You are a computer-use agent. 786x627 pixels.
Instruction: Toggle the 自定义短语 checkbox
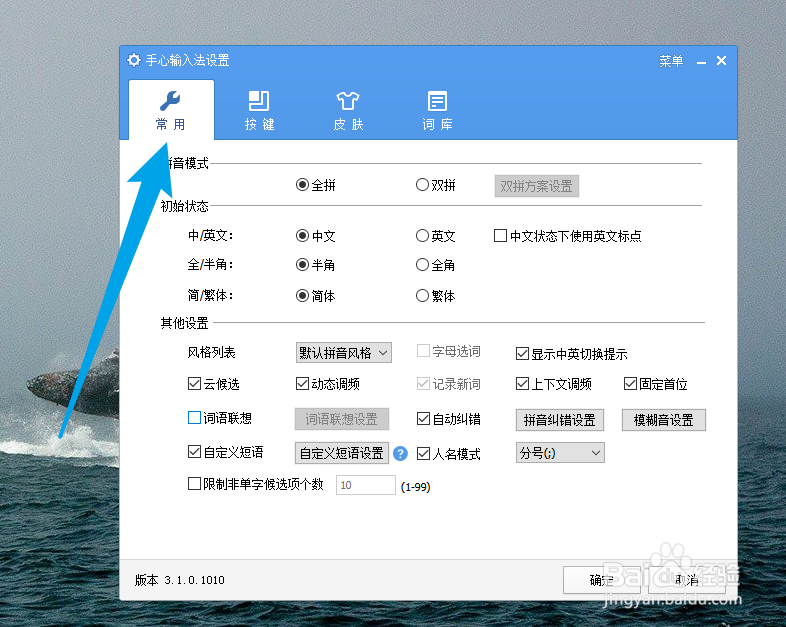(194, 452)
